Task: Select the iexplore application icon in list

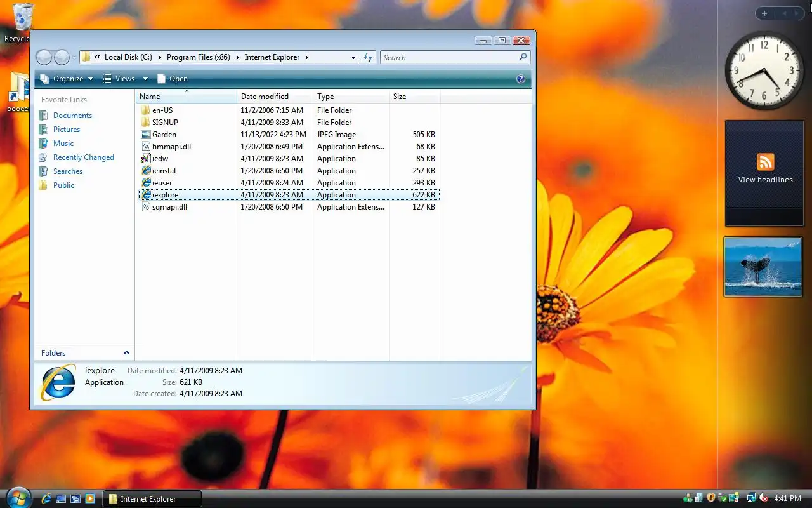Action: pos(146,195)
